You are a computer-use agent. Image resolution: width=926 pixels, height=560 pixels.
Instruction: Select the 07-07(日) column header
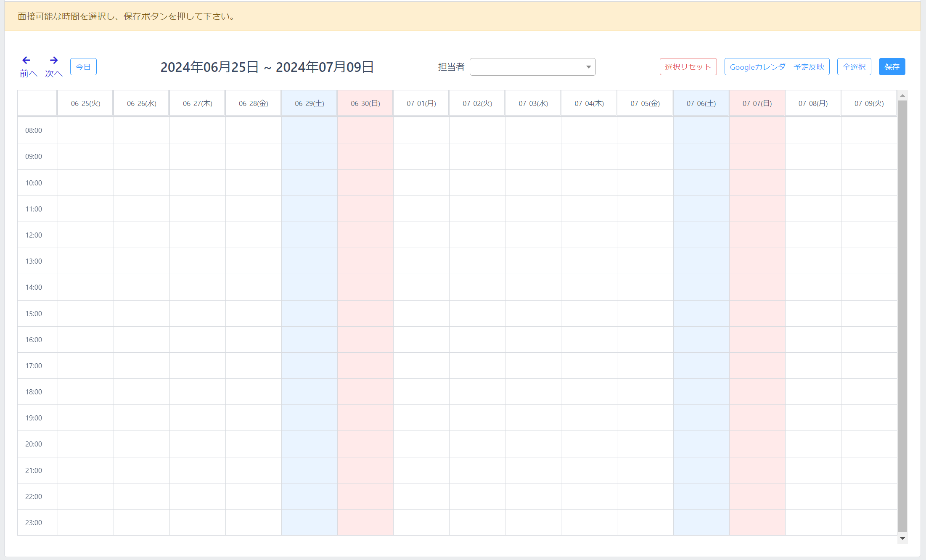tap(757, 103)
